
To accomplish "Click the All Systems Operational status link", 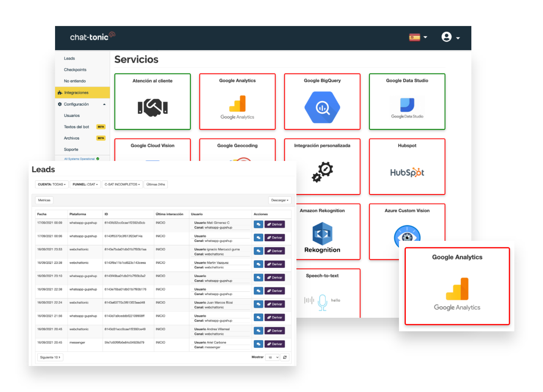I will coord(81,159).
